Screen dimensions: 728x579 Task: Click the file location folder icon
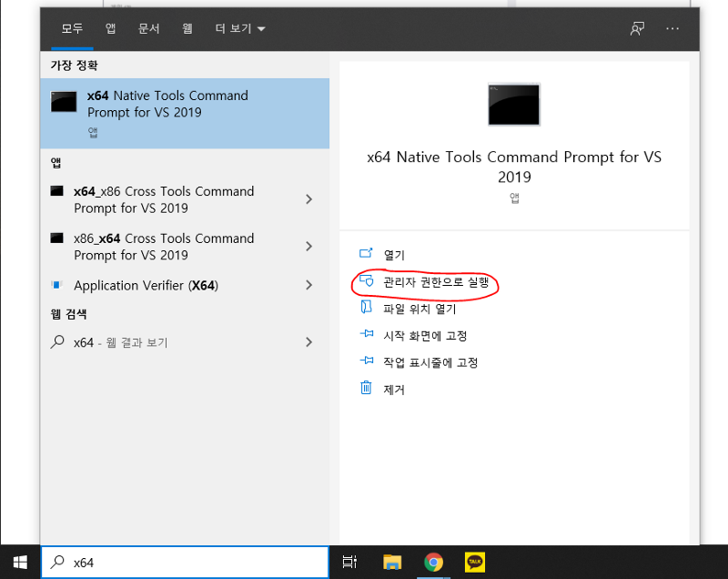coord(366,307)
